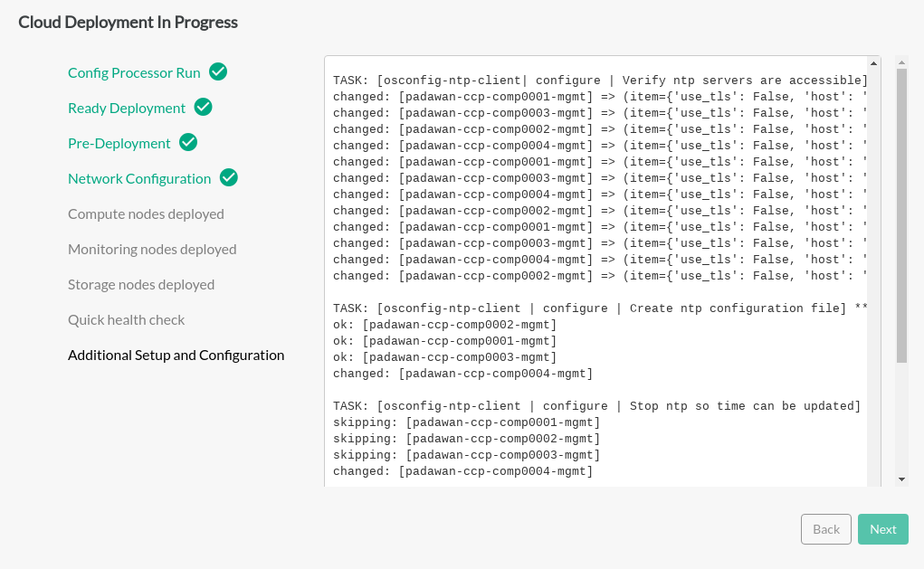Viewport: 924px width, 569px height.
Task: Click the Config Processor Run checkmark icon
Action: [218, 72]
